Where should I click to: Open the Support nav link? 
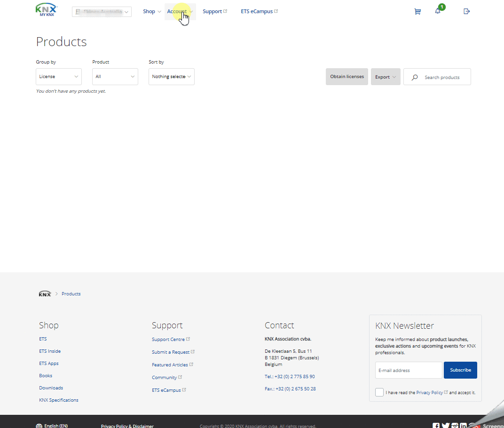(x=215, y=12)
